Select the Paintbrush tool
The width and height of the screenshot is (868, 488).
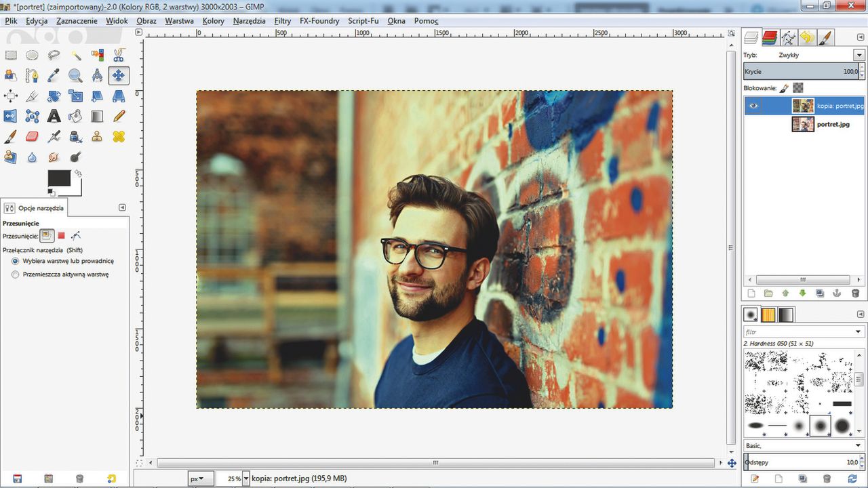pos(11,137)
